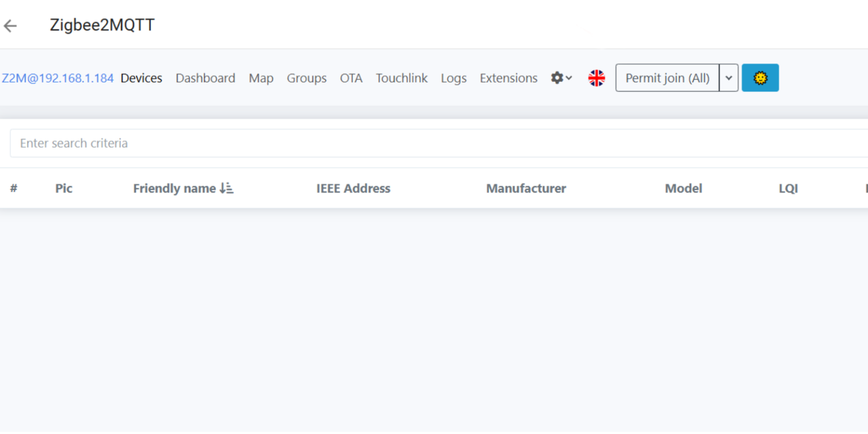Click the Z2M@192.168.1.184 link

coord(58,78)
